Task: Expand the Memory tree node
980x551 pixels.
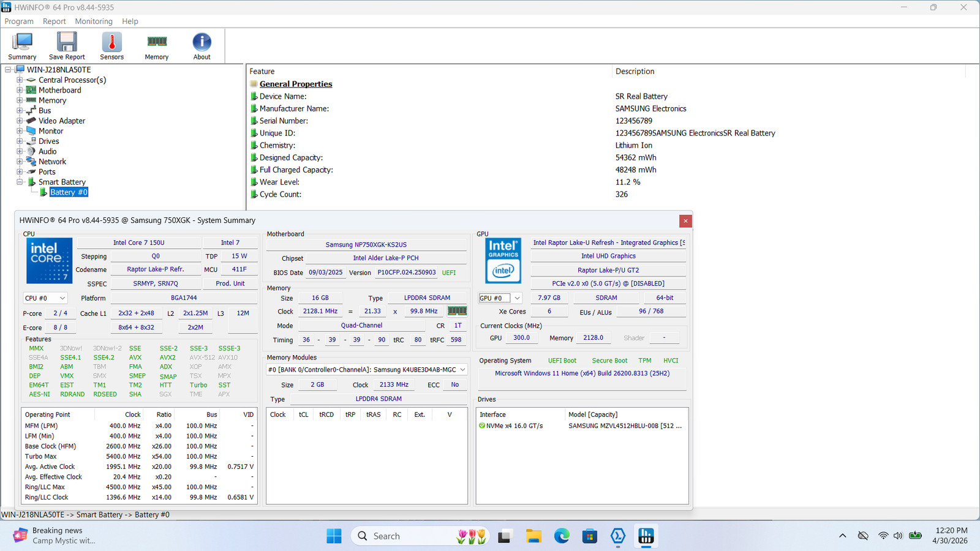Action: click(x=20, y=100)
